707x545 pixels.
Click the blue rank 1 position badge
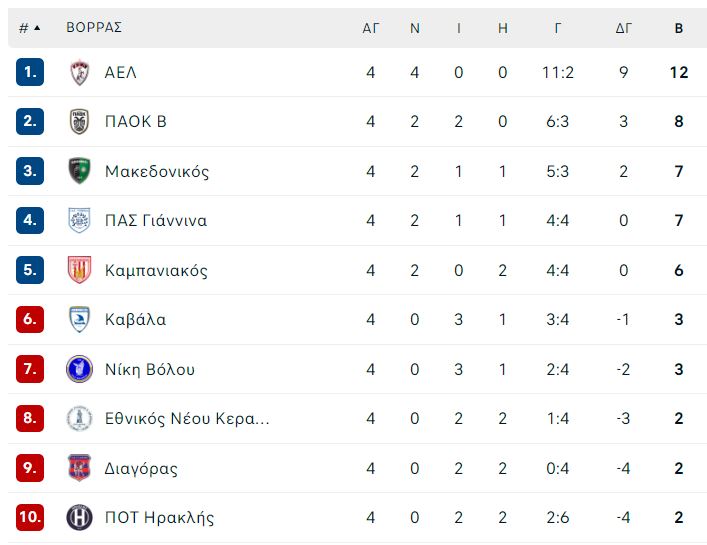tap(30, 72)
